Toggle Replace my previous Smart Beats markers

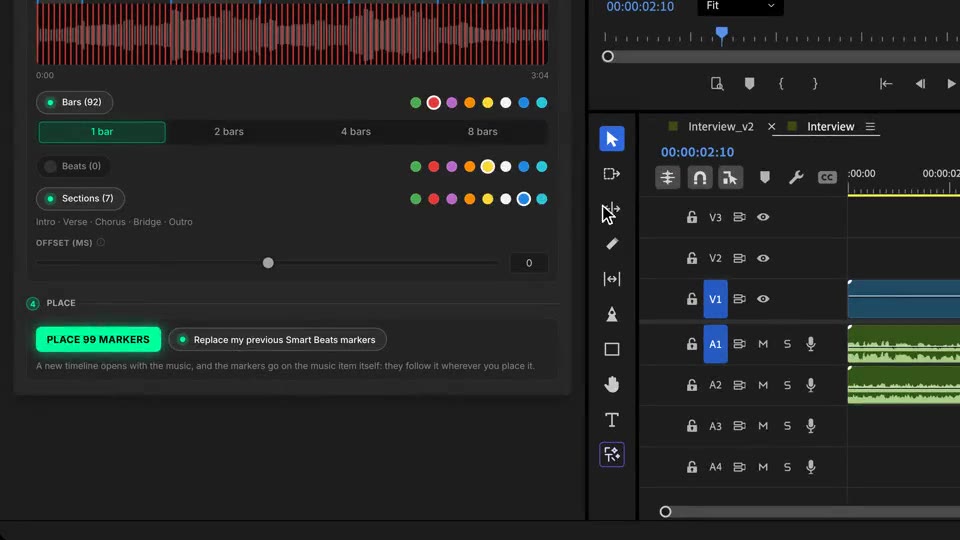point(277,340)
